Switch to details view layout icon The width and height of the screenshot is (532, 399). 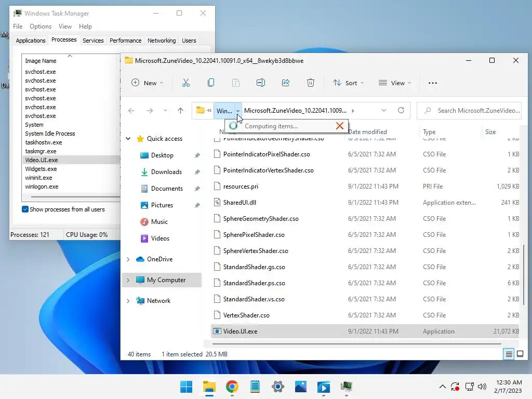point(509,354)
